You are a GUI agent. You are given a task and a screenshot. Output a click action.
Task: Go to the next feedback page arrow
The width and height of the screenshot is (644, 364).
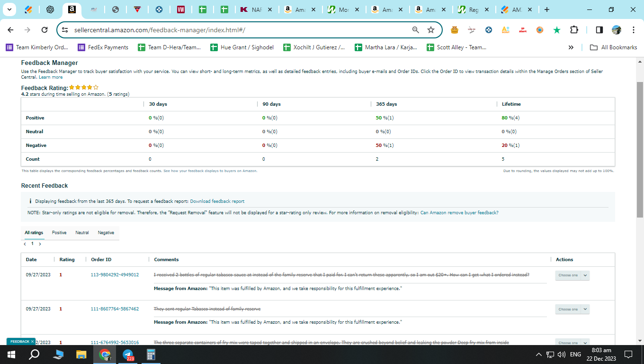coord(40,244)
